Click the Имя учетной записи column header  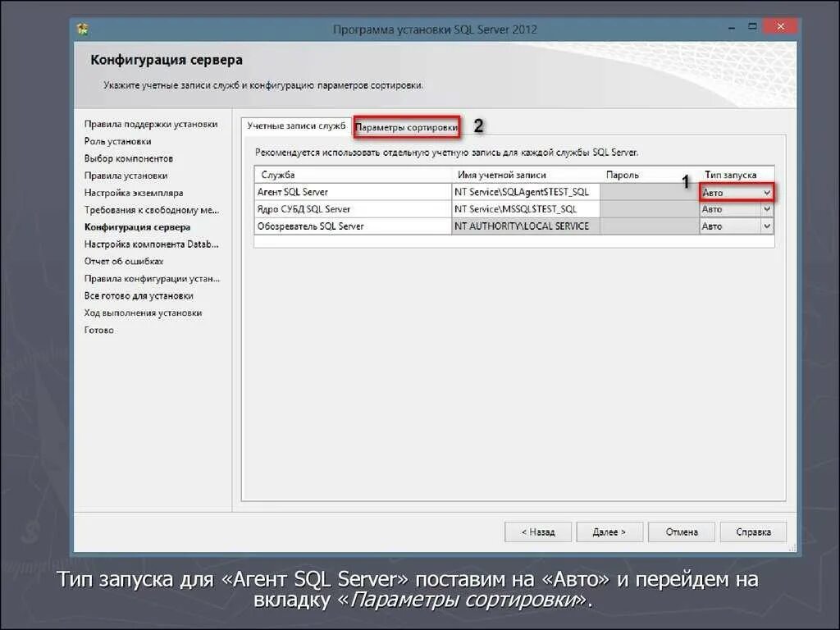526,175
